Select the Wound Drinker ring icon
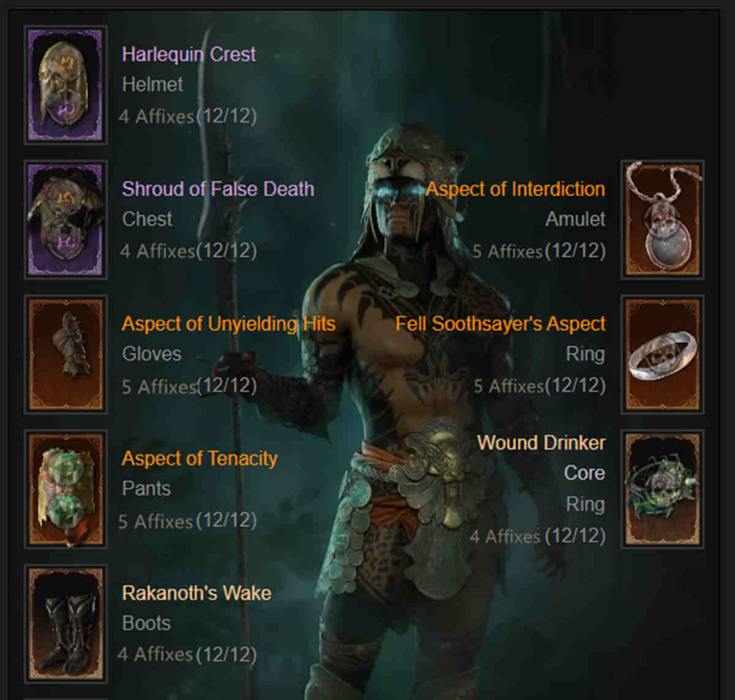 (x=662, y=489)
